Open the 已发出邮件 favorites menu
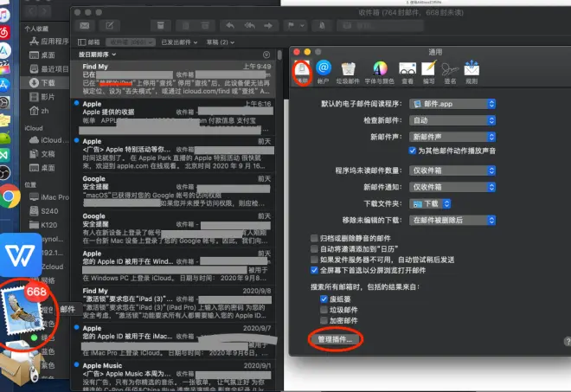571x392 pixels. coord(179,42)
